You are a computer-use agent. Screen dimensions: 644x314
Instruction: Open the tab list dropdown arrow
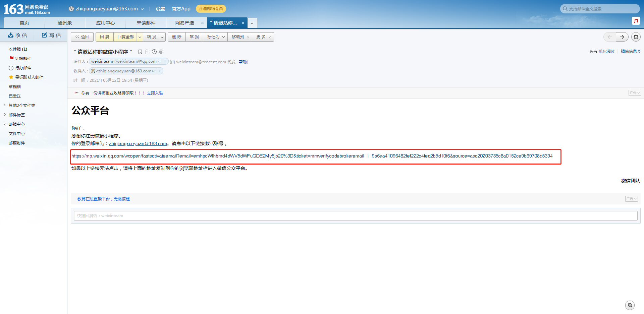tap(252, 23)
